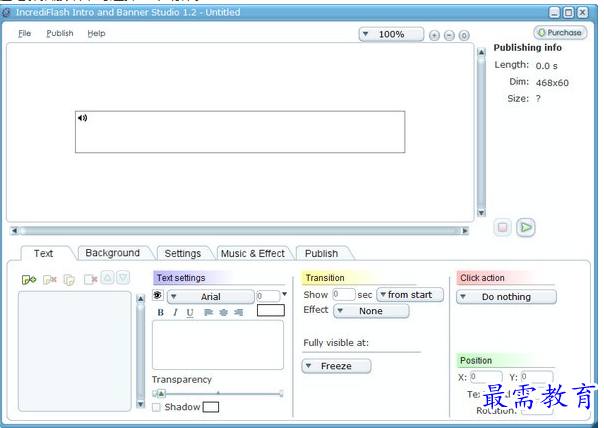Open the Effect None dropdown
The width and height of the screenshot is (604, 428).
coord(371,311)
